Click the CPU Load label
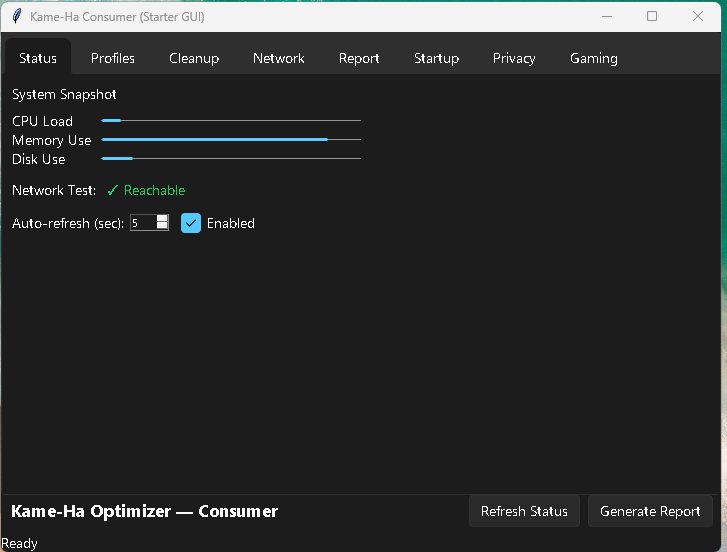The height and width of the screenshot is (552, 727). [42, 121]
